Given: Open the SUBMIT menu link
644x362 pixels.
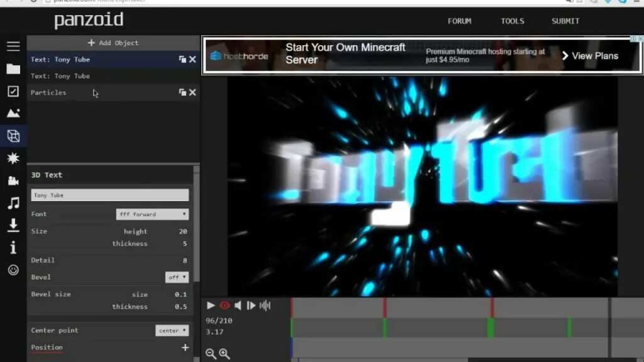Looking at the screenshot, I should click(x=565, y=21).
